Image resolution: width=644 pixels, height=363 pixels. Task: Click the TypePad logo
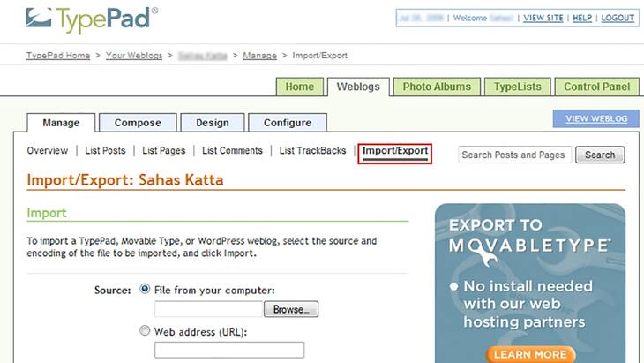click(x=92, y=19)
